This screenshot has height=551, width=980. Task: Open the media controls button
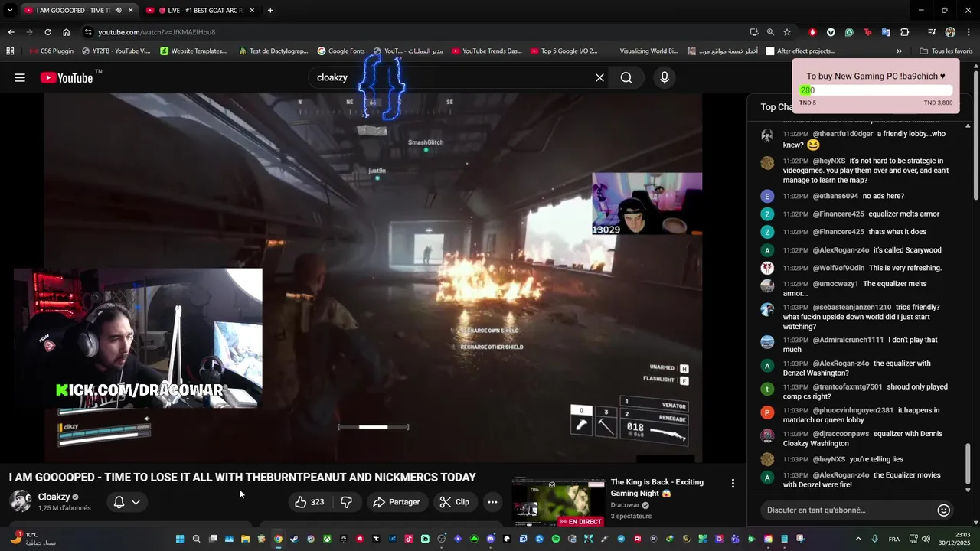pos(932,32)
